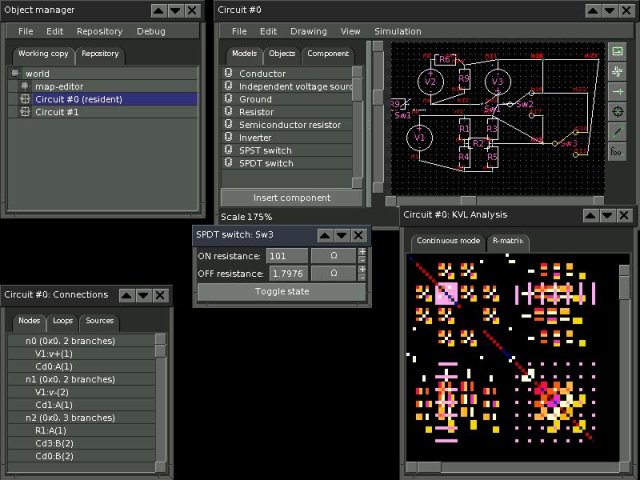Viewport: 640px width, 480px height.
Task: Select Semiconductor resistor model row
Action: (x=287, y=124)
